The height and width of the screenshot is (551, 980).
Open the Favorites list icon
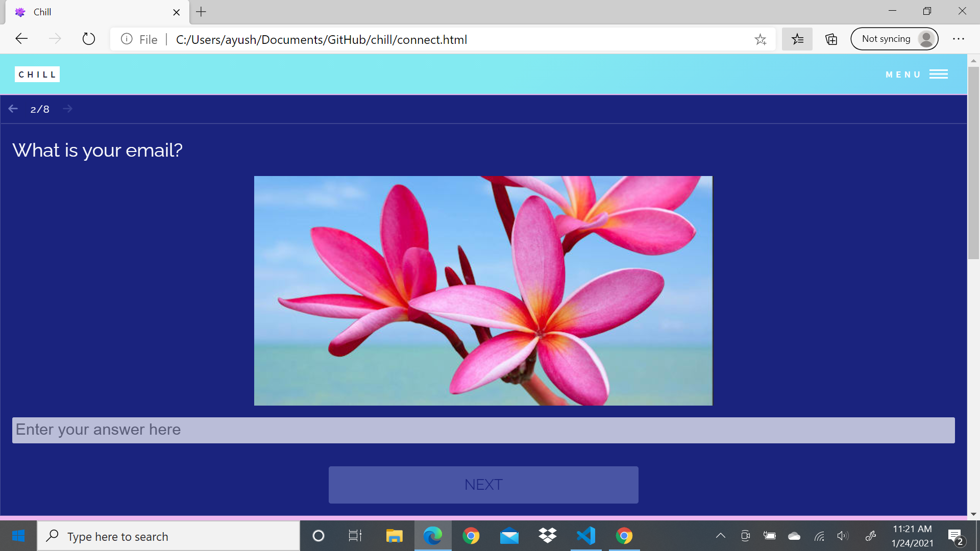[797, 39]
